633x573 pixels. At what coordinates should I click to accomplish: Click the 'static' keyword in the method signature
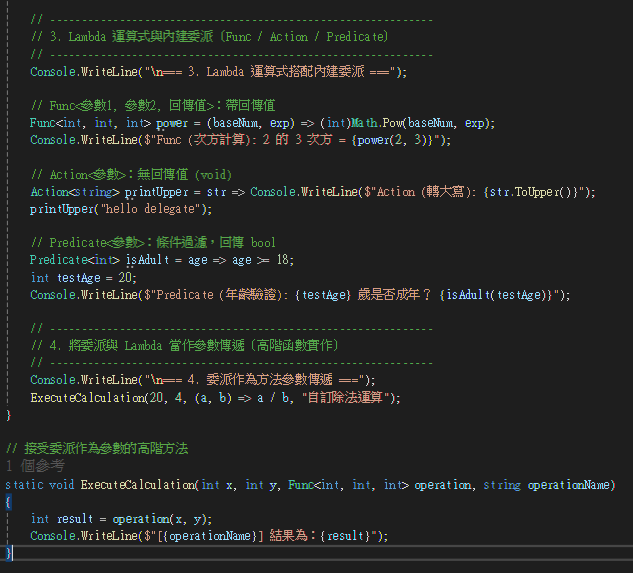coord(25,485)
